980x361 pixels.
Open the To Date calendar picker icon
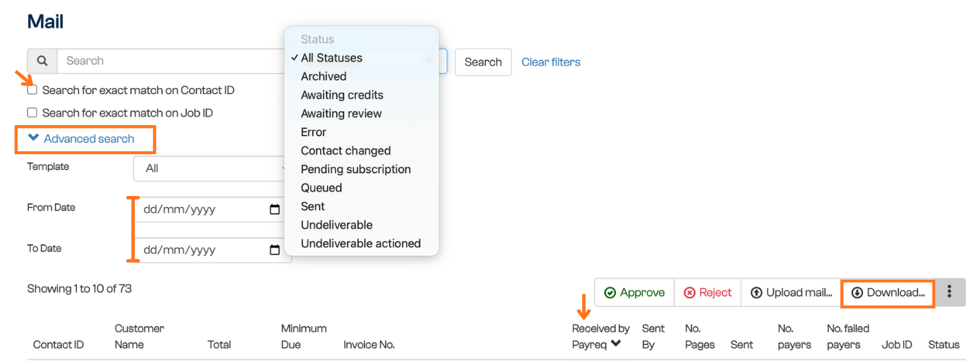point(275,250)
